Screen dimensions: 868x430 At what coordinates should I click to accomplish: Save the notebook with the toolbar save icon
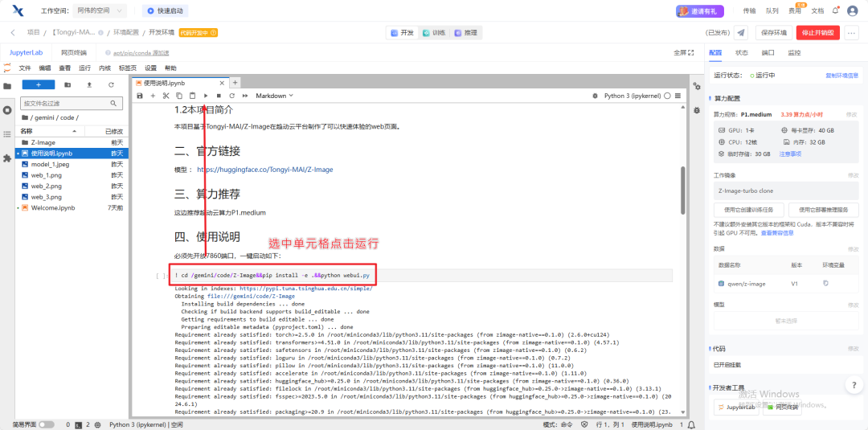tap(140, 96)
